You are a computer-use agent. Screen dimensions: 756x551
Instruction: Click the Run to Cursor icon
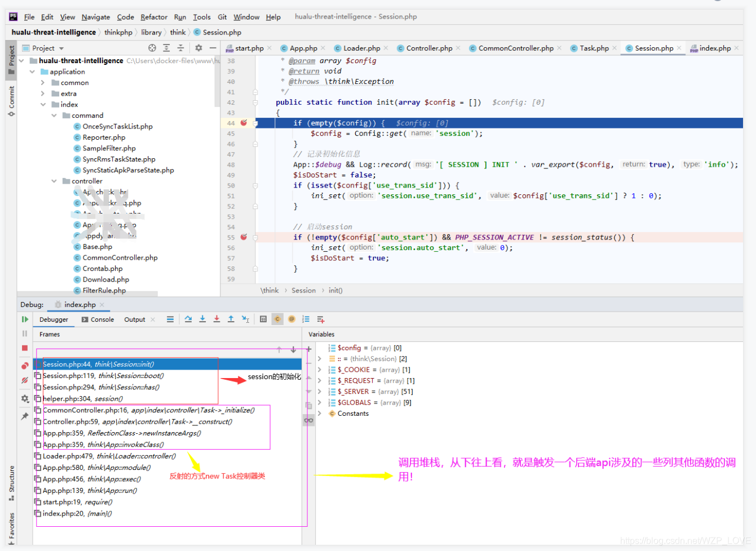pos(245,319)
